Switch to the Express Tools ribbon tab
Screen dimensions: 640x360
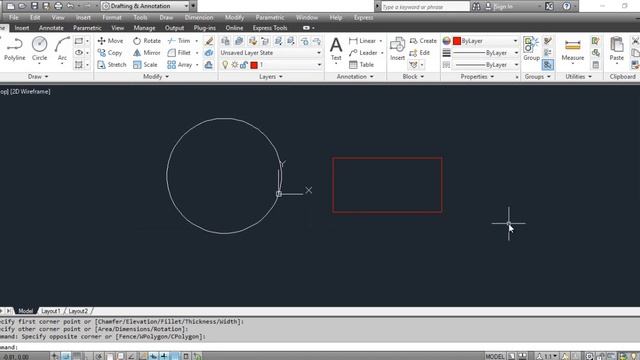(x=270, y=28)
